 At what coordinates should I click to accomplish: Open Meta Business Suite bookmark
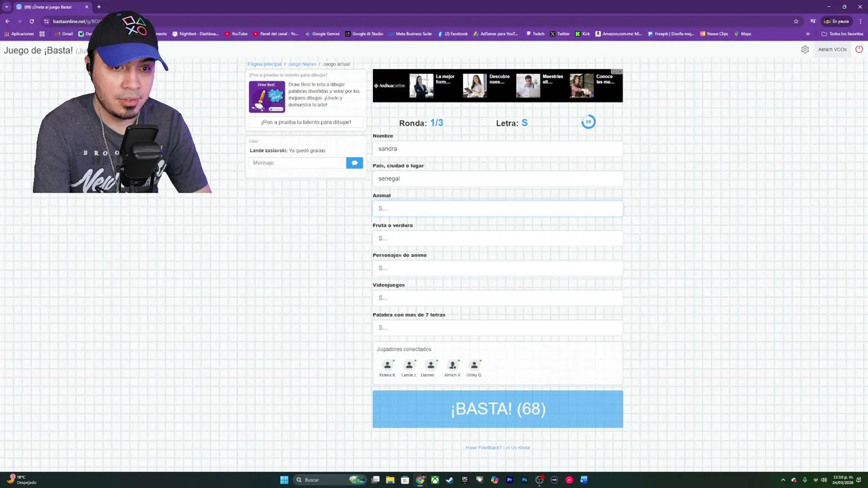pos(410,34)
